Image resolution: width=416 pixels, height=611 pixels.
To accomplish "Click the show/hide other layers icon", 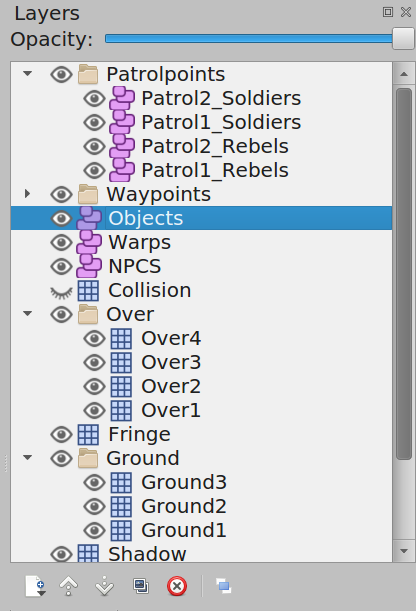I will click(224, 586).
